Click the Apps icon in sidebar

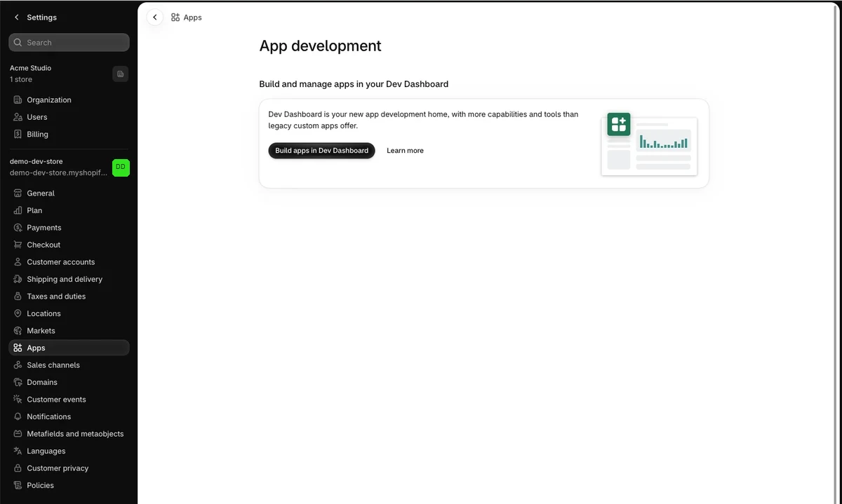click(18, 348)
